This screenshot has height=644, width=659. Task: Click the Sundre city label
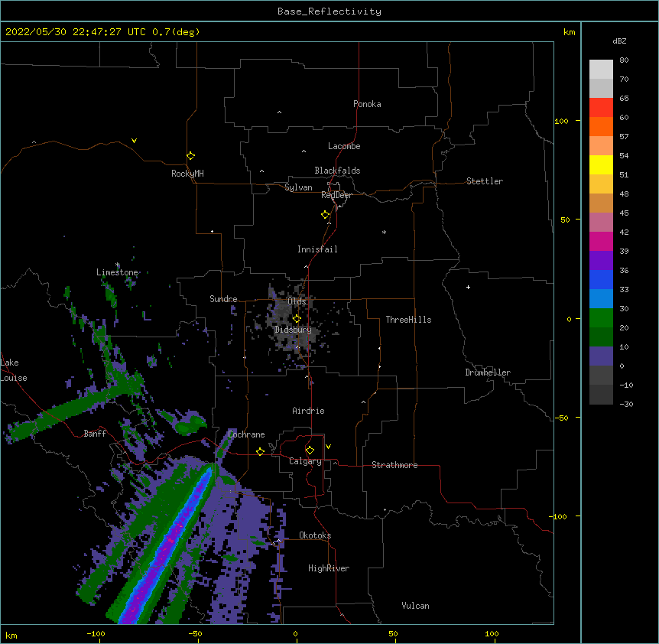[223, 299]
